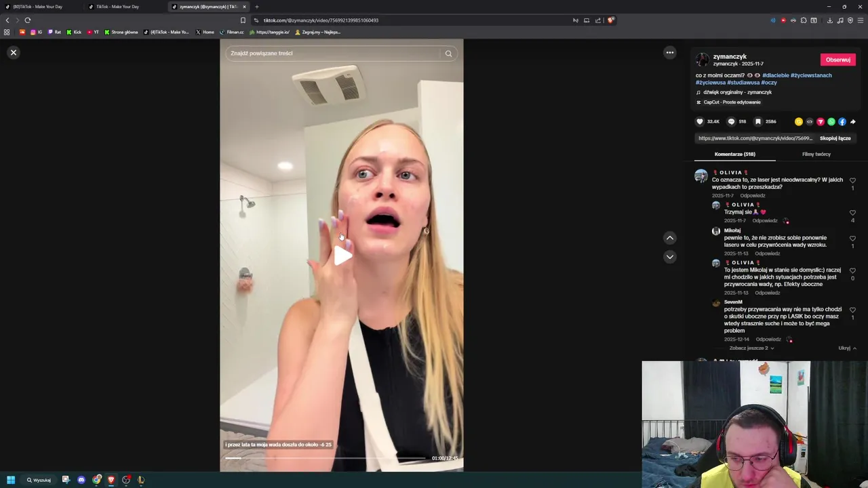The width and height of the screenshot is (868, 488).
Task: Open the #dlaciebie hashtag
Action: point(775,75)
